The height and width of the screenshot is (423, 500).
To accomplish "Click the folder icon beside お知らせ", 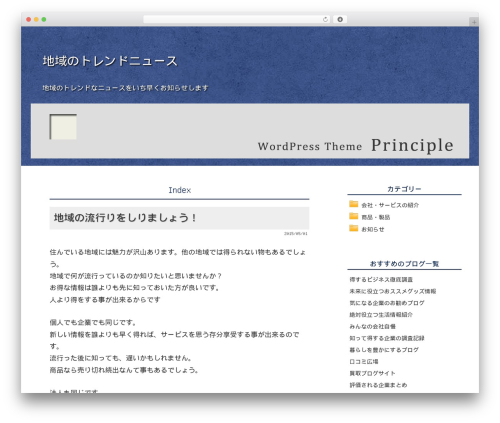I will (x=353, y=228).
